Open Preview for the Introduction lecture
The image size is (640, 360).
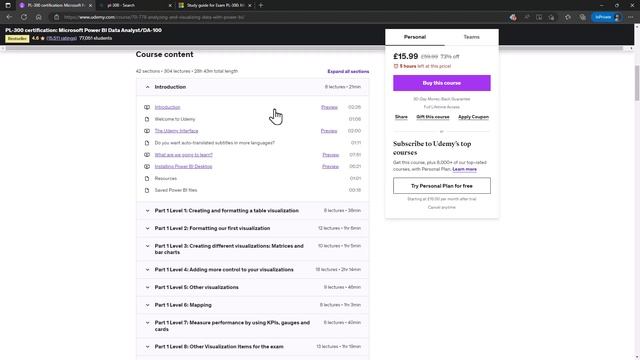pos(329,107)
